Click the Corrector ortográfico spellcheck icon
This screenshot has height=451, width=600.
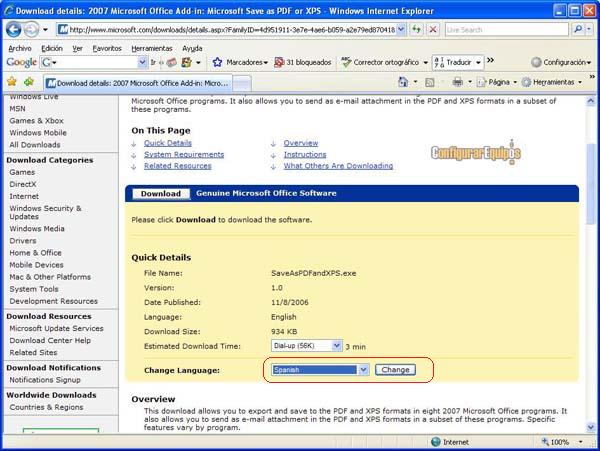point(346,62)
